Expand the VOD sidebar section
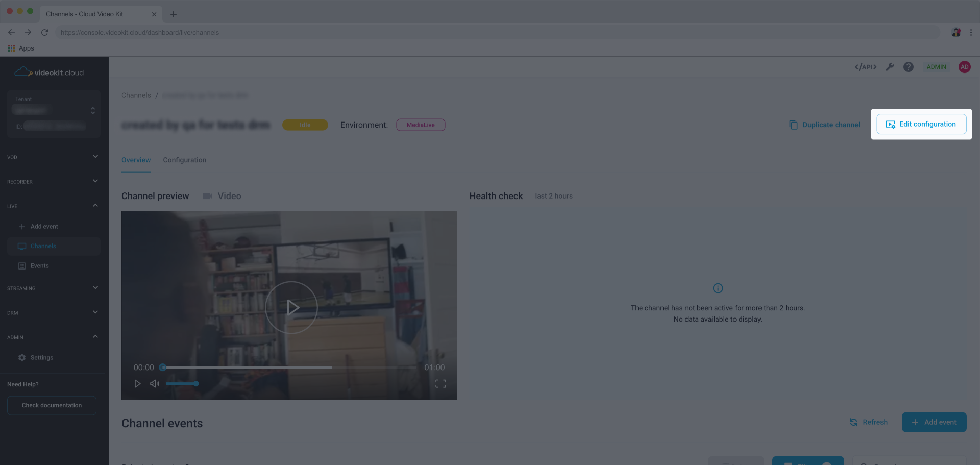 [x=53, y=157]
